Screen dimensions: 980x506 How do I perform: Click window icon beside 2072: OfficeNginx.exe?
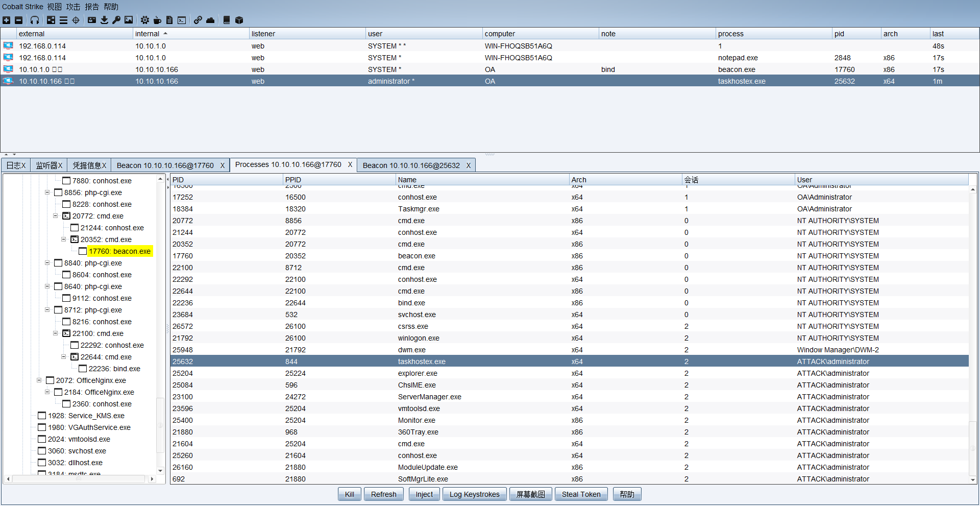click(50, 380)
